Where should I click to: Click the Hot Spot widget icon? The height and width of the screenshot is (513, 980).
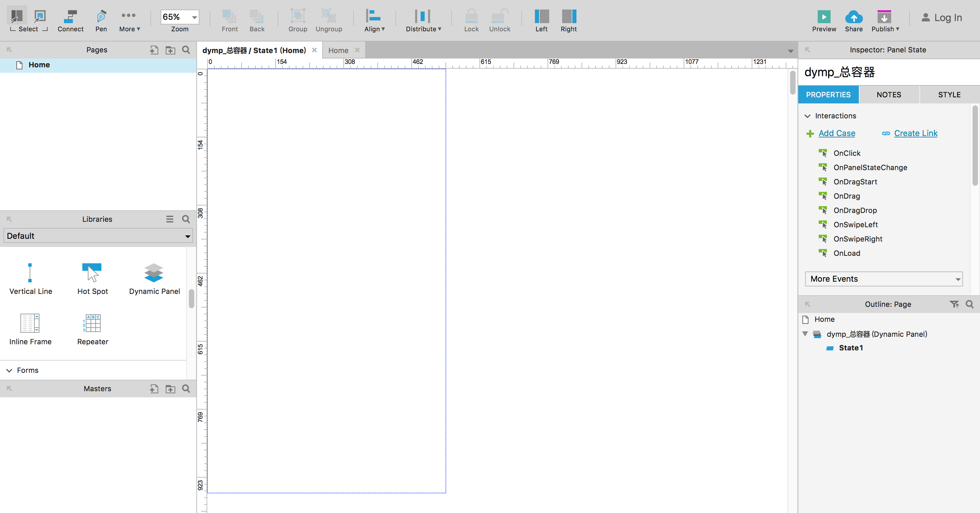tap(92, 273)
